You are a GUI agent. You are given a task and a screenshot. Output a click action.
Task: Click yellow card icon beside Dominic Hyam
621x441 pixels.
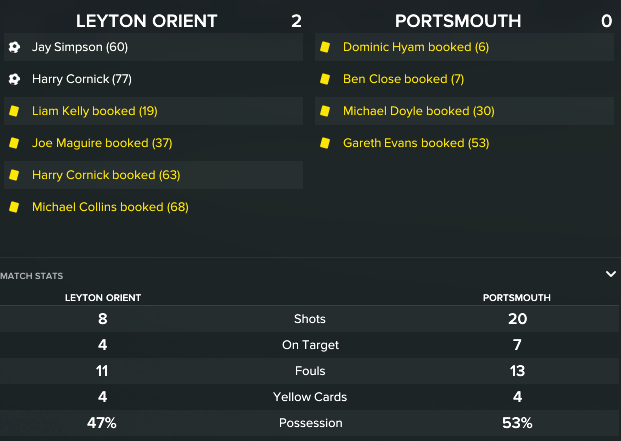tap(325, 47)
